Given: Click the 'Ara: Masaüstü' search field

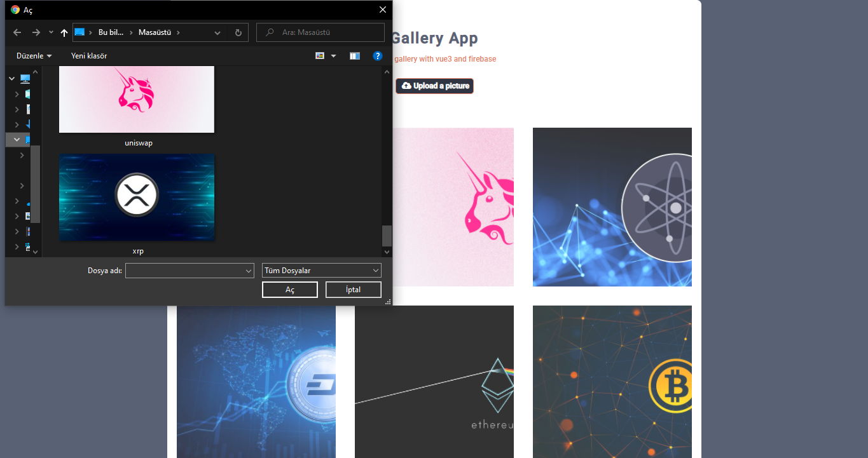Looking at the screenshot, I should pos(320,32).
